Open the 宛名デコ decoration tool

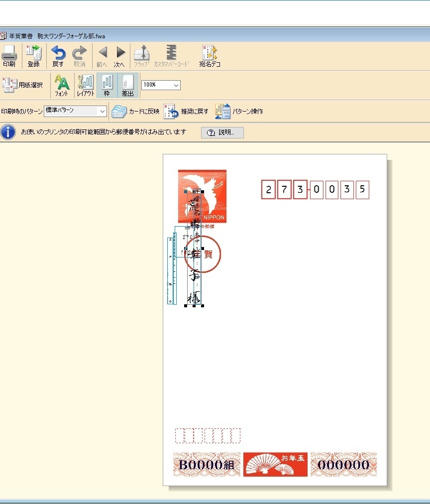210,56
